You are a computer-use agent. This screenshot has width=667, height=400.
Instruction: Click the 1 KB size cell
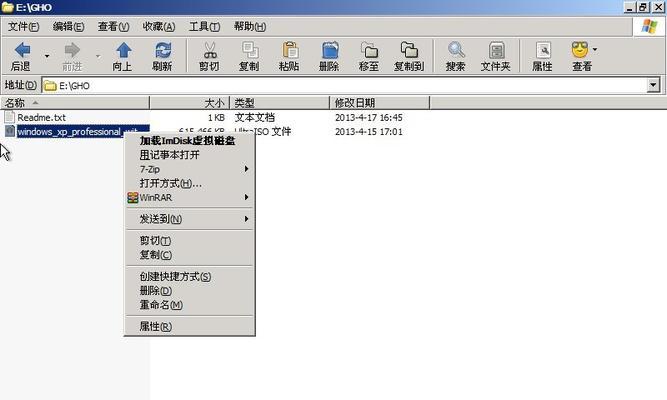216,117
